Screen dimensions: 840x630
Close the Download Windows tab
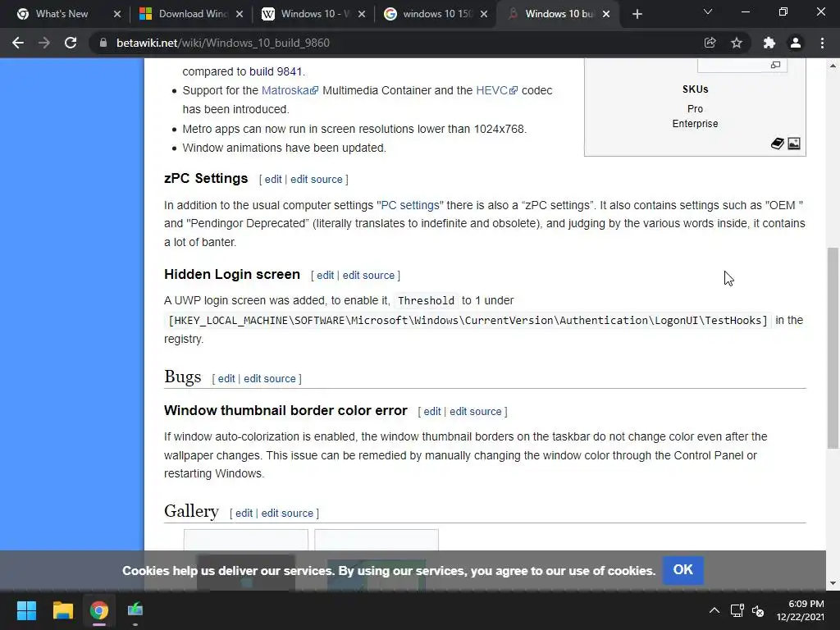pyautogui.click(x=240, y=14)
